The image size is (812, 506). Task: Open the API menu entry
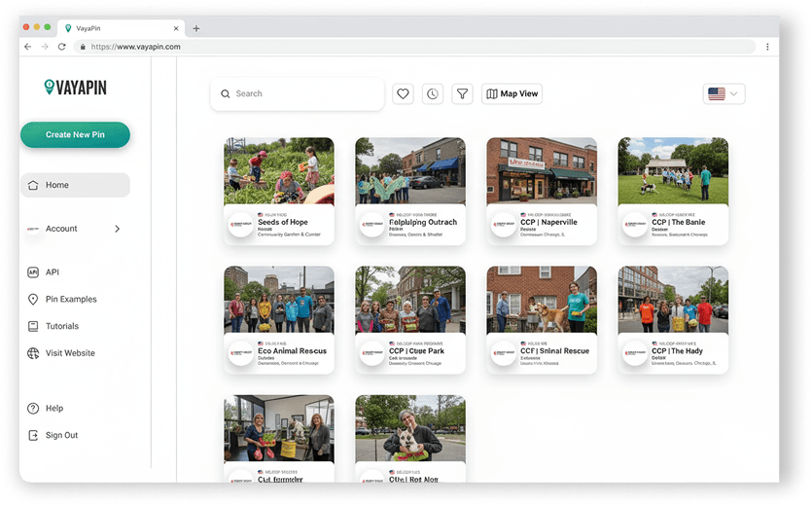pos(53,272)
